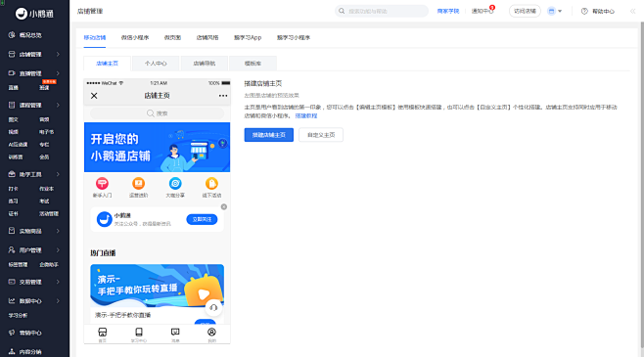Click the yellow 线下活动 icon in preview
The height and width of the screenshot is (357, 644).
tap(211, 183)
